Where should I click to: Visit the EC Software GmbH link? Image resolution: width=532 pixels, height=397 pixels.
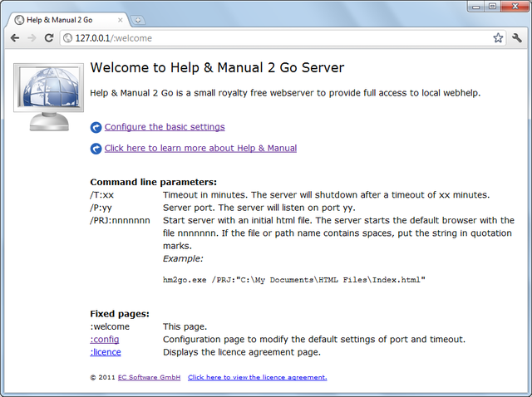[149, 377]
